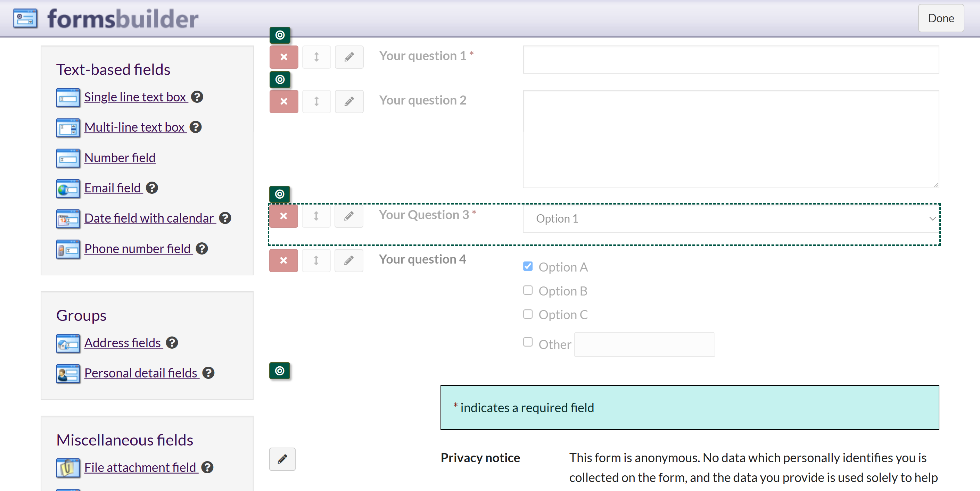Insert Personal detail fields group
Viewport: 980px width, 491px height.
coord(140,373)
